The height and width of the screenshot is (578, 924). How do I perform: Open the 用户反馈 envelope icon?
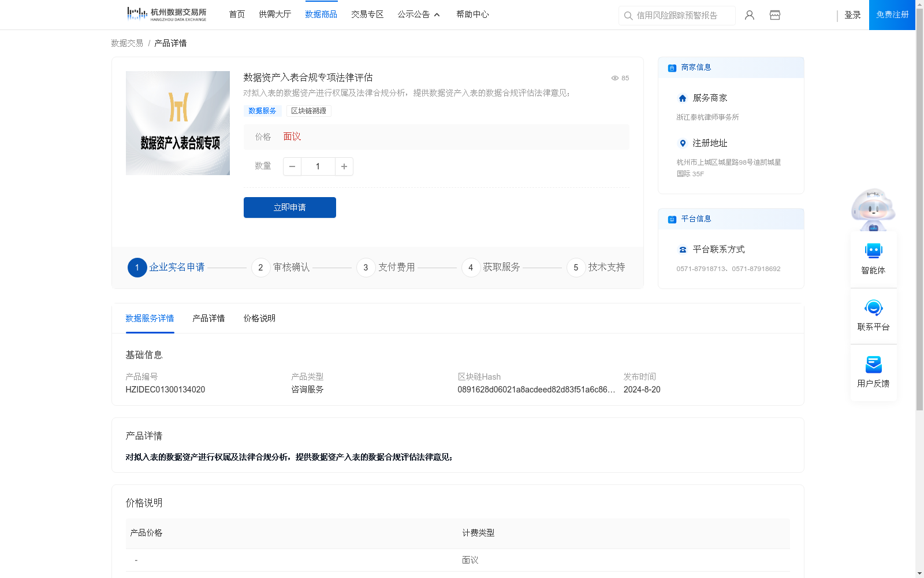tap(873, 364)
